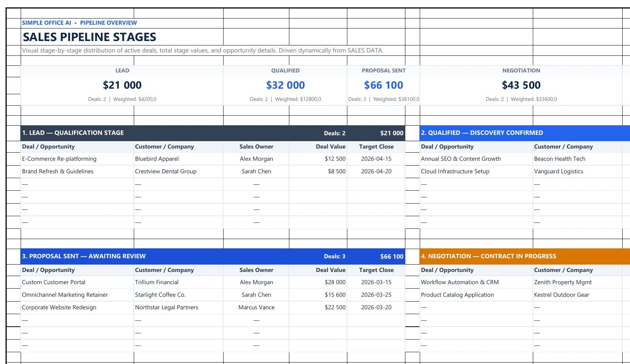Select the PROPOSAL SENT total $66 100
The image size is (630, 364).
coord(384,85)
